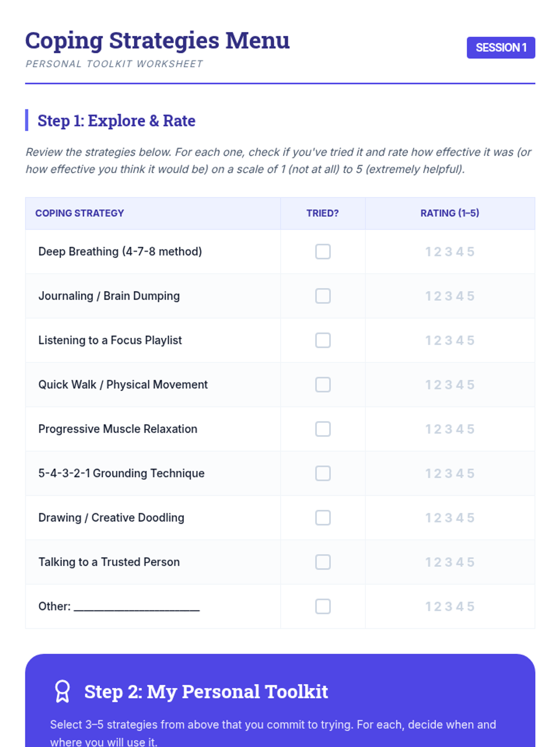Click the Rating (1–5) column header

pyautogui.click(x=449, y=213)
